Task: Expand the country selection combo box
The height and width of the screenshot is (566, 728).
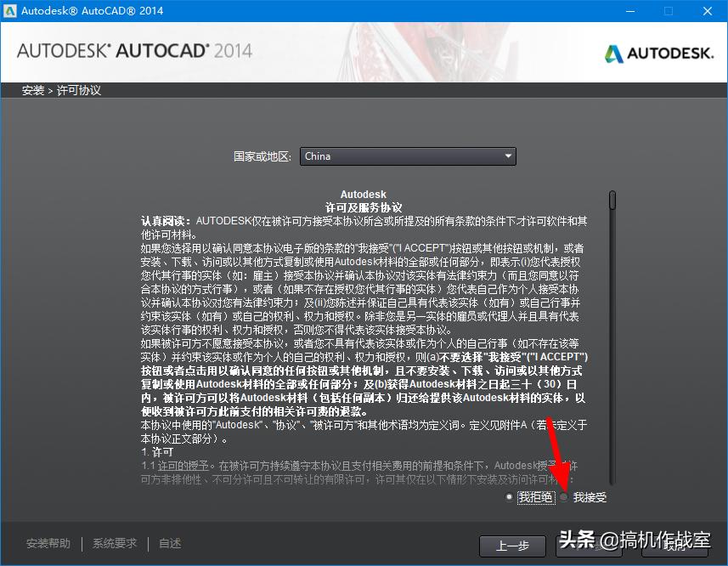Action: (x=408, y=156)
